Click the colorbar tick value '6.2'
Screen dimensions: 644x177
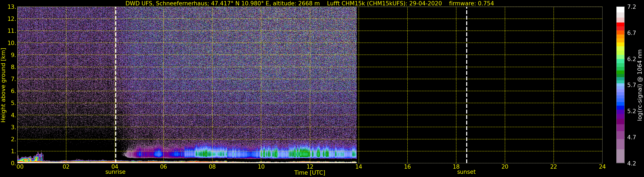(x=632, y=59)
